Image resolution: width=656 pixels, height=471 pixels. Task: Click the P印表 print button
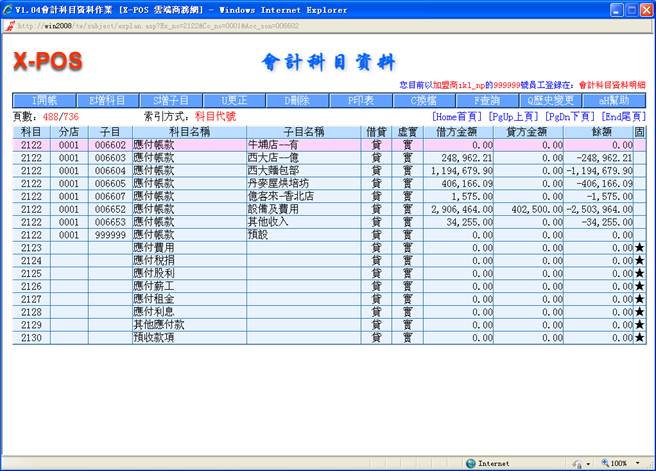(x=359, y=100)
